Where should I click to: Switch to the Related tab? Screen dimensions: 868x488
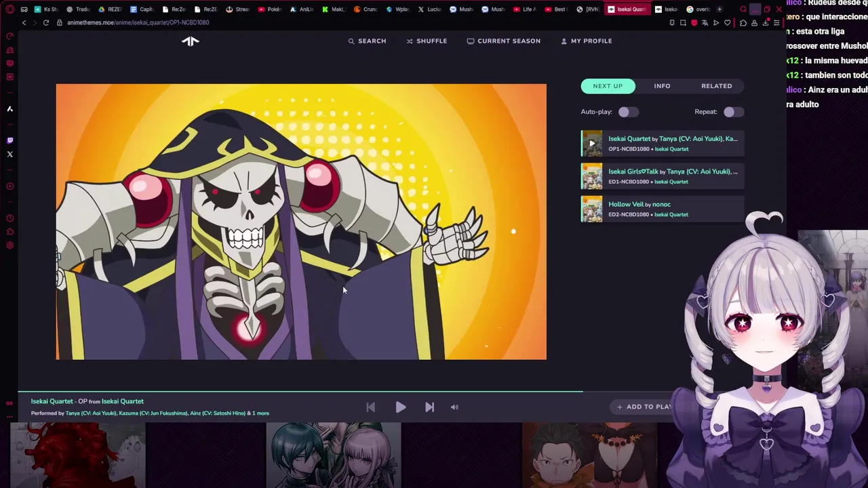point(717,86)
